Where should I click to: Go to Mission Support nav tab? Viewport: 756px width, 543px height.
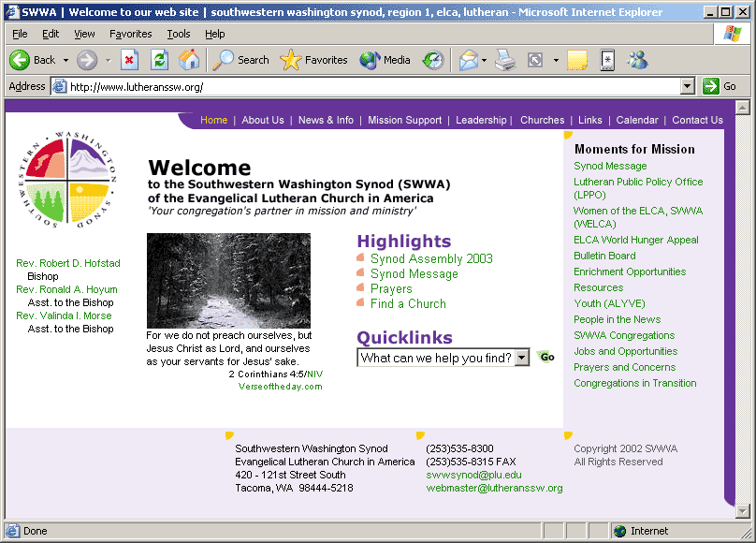coord(404,120)
